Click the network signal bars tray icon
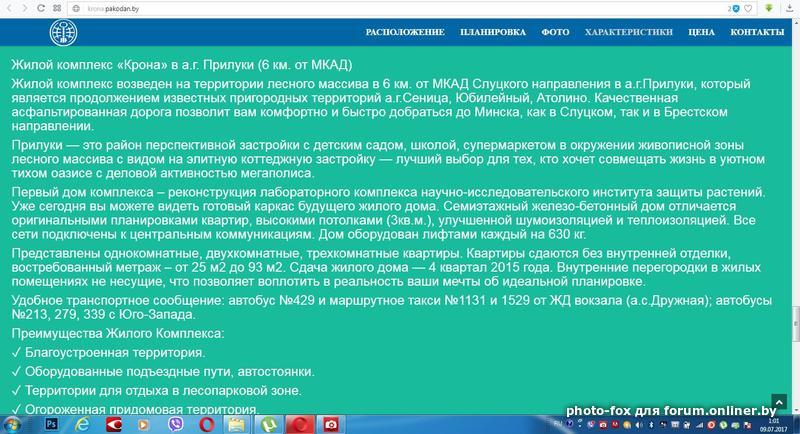 (699, 425)
